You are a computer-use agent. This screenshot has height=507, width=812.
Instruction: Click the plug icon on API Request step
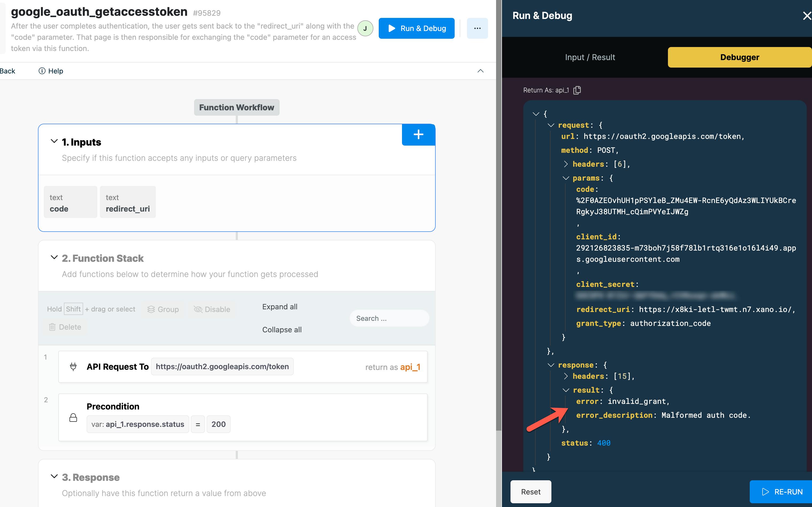[73, 366]
